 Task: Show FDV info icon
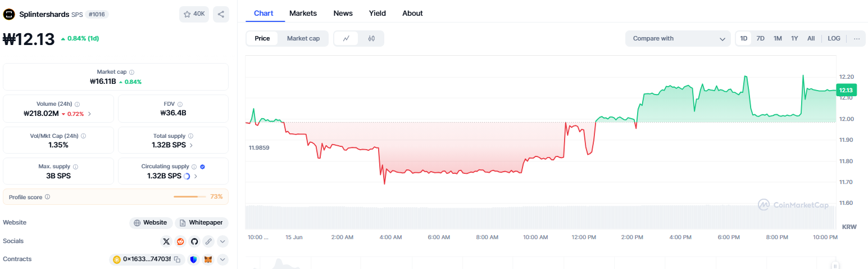click(180, 104)
